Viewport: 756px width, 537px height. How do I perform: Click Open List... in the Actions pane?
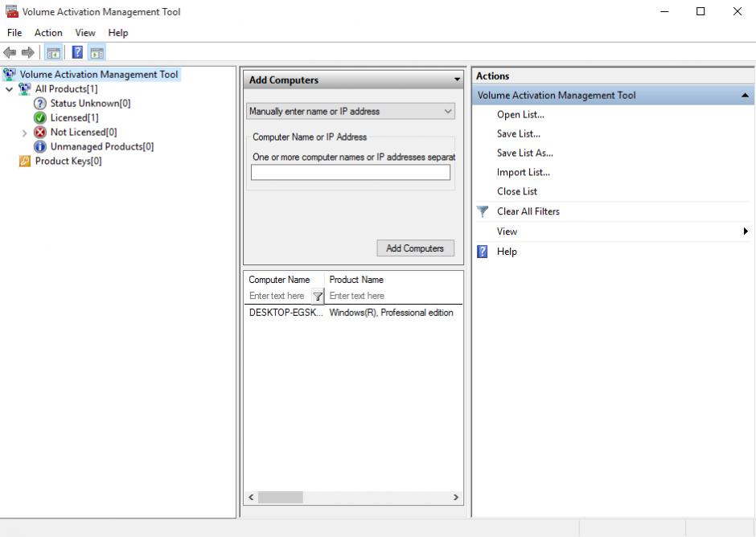(x=520, y=115)
